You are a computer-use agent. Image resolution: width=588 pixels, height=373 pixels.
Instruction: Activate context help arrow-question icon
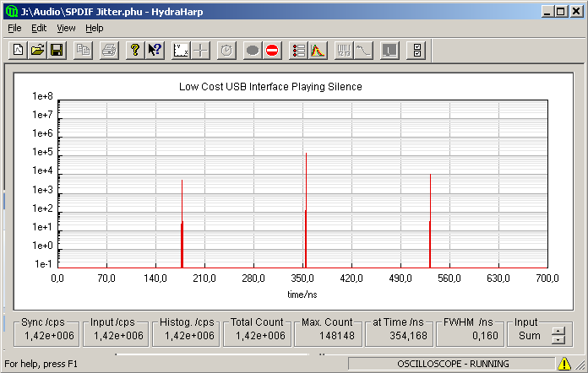(x=155, y=50)
